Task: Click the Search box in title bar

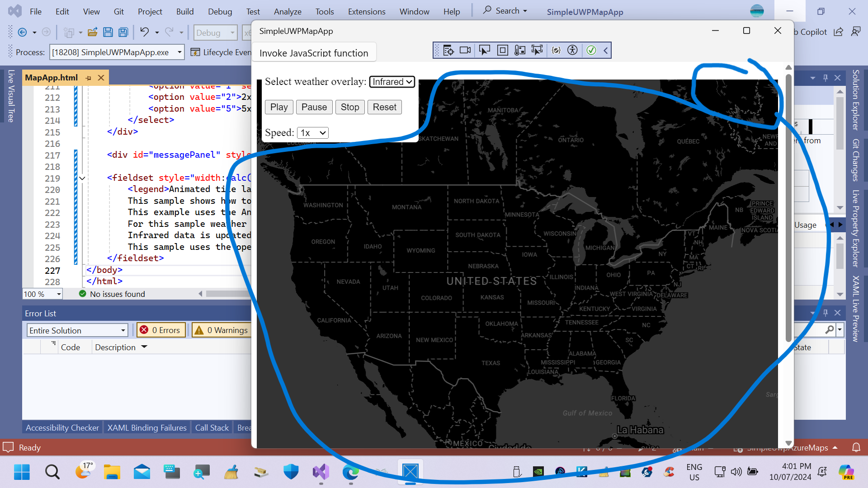Action: [505, 11]
